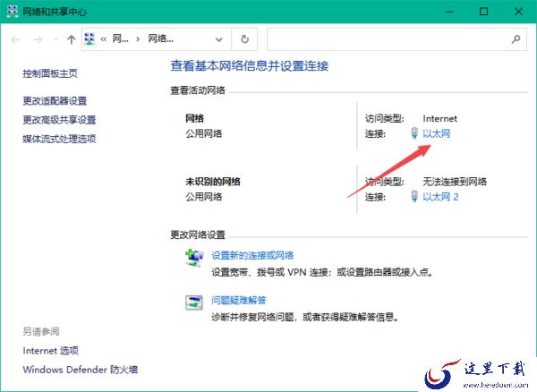Open Windows Defender 防火墙 link
The width and height of the screenshot is (537, 392).
(81, 370)
